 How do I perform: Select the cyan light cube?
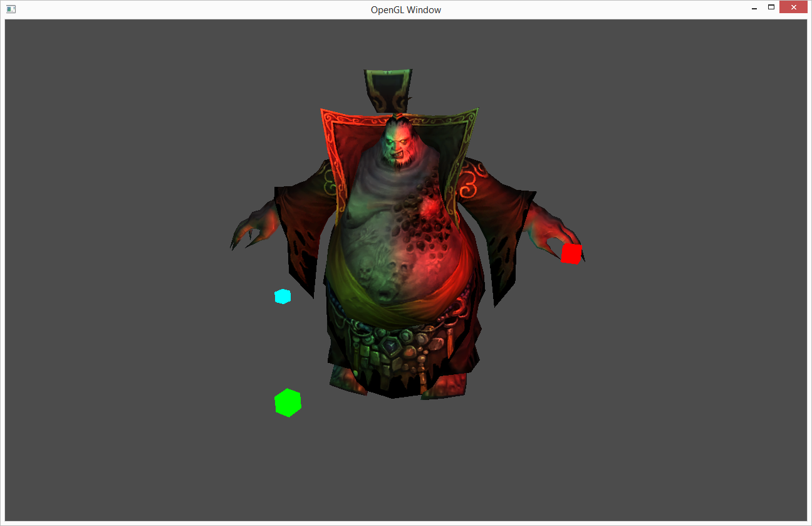point(283,297)
